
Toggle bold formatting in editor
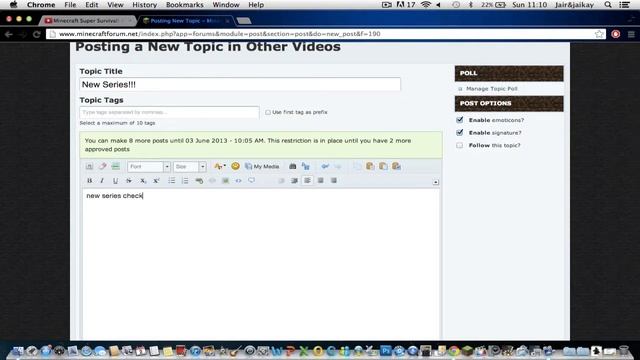(89, 180)
